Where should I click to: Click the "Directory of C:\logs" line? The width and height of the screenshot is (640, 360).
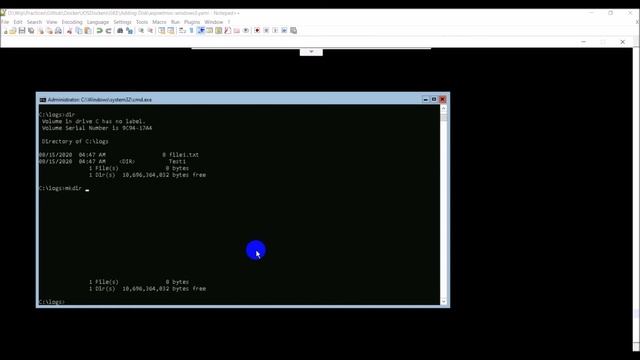pyautogui.click(x=75, y=142)
